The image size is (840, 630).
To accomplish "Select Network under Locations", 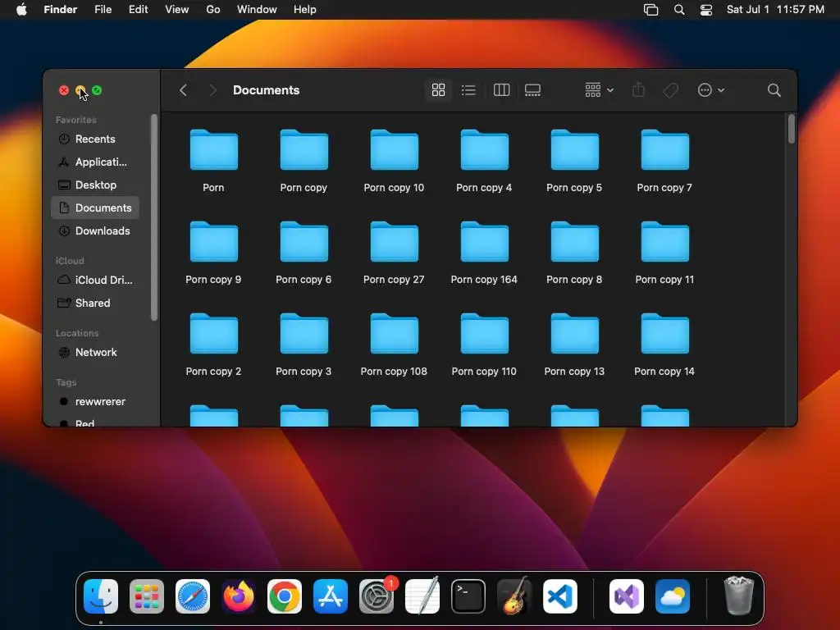I will [95, 353].
